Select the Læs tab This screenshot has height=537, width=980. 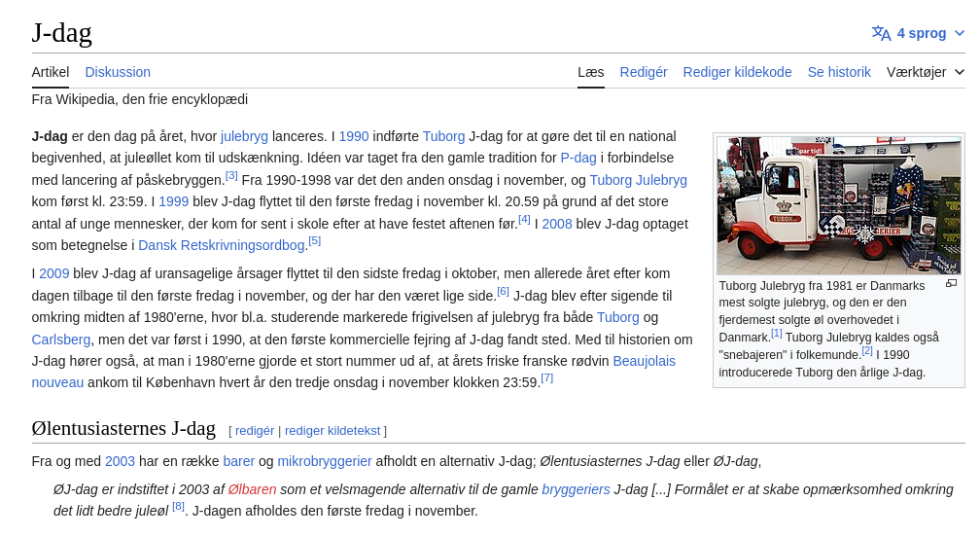click(591, 72)
